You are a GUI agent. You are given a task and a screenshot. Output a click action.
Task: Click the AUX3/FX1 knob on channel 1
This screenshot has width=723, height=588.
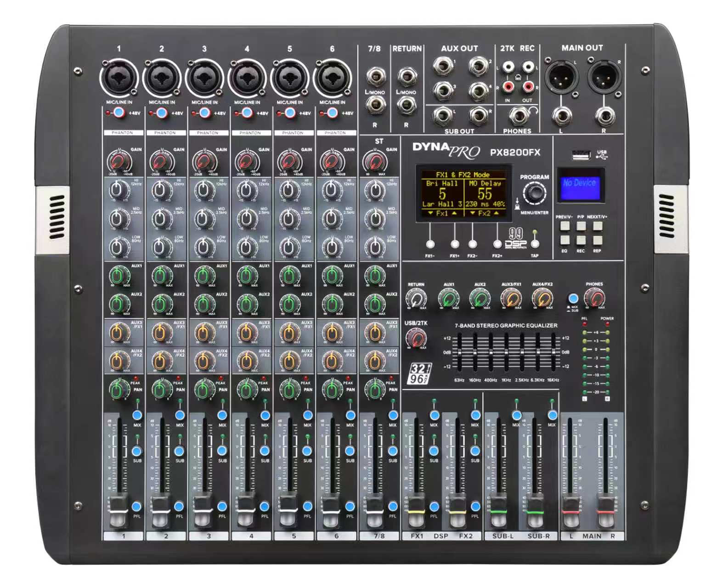(119, 333)
